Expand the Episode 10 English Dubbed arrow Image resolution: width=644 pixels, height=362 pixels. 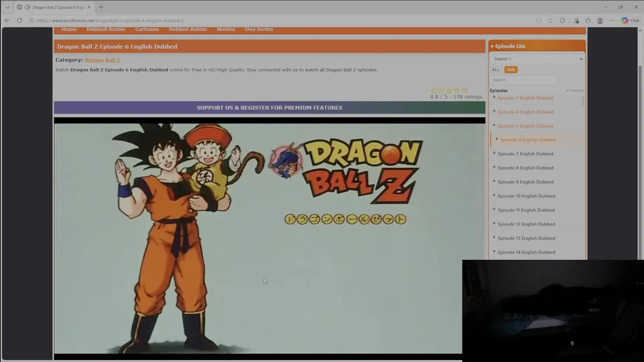(x=494, y=195)
